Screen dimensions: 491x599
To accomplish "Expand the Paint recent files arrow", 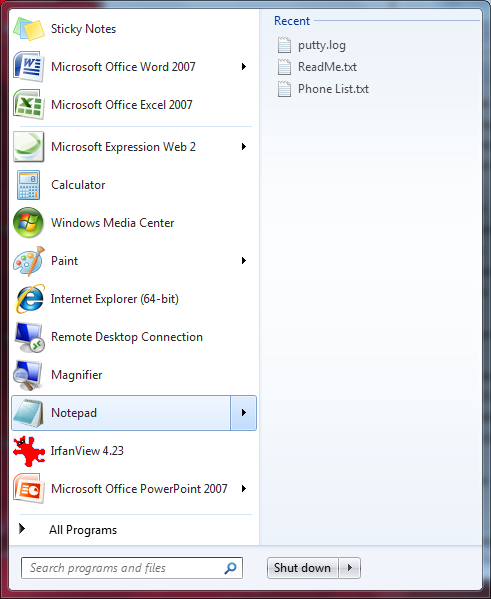I will click(244, 261).
